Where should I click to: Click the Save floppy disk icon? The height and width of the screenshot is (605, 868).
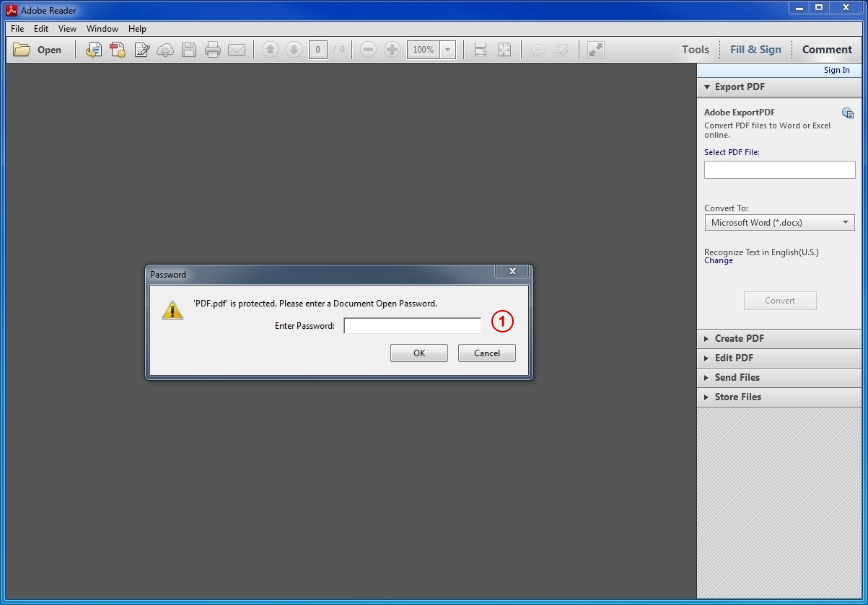[189, 50]
